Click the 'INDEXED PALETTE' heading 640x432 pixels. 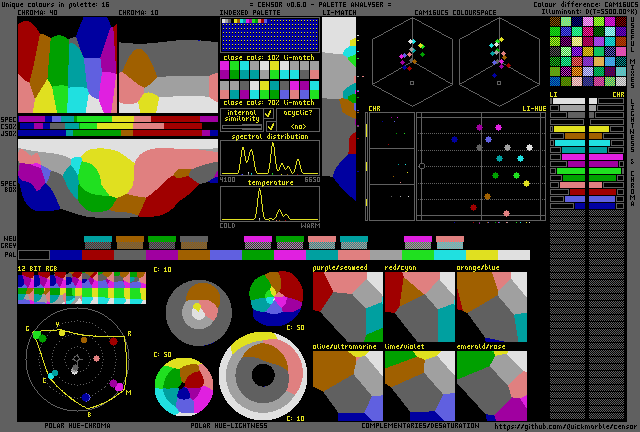tap(250, 12)
